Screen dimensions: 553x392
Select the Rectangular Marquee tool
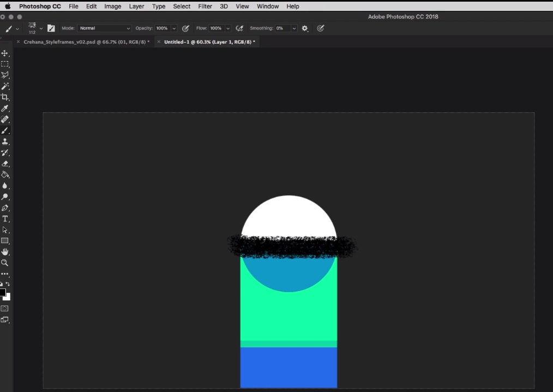[5, 64]
